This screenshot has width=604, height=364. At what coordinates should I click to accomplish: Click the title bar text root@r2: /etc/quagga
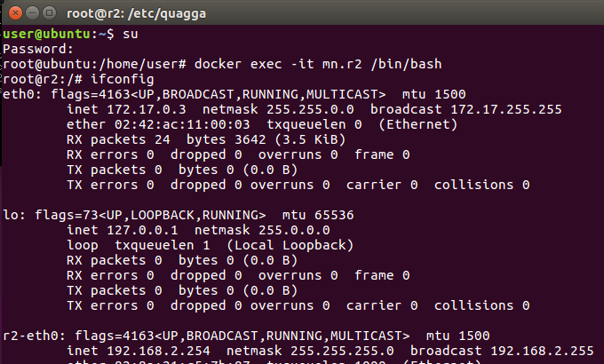pos(137,14)
